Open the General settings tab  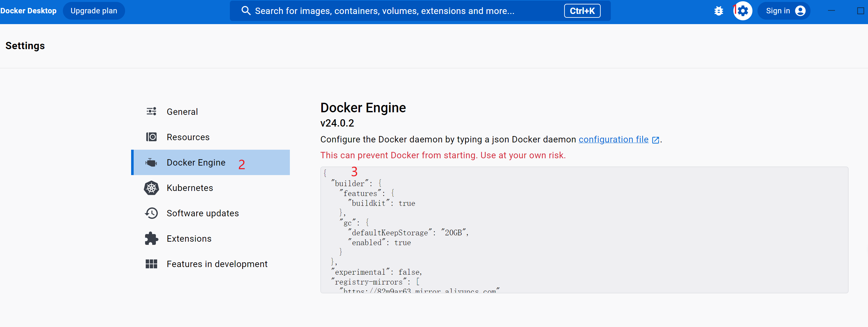click(182, 112)
